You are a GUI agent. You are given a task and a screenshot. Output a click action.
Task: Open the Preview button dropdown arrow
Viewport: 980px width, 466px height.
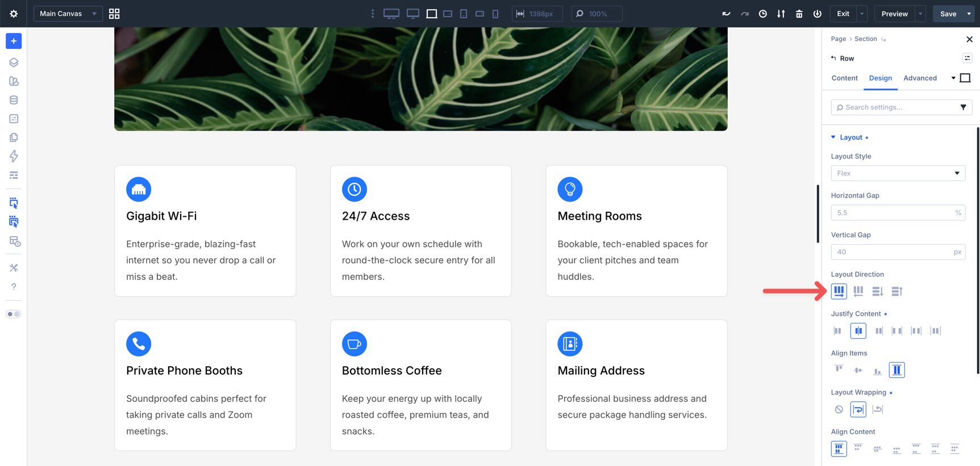(x=920, y=14)
